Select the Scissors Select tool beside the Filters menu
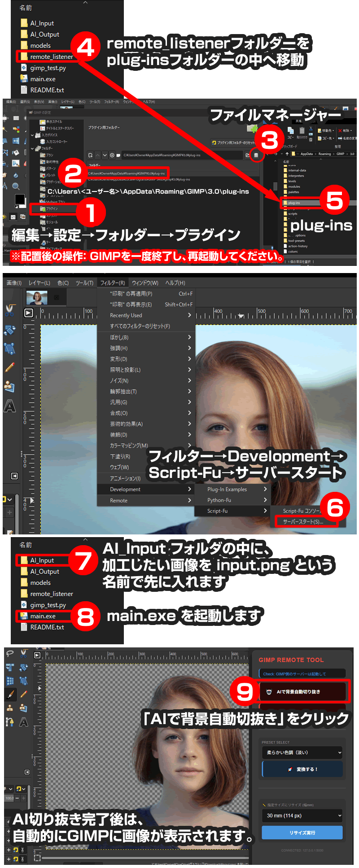This screenshot has width=359, height=868. coord(10,309)
